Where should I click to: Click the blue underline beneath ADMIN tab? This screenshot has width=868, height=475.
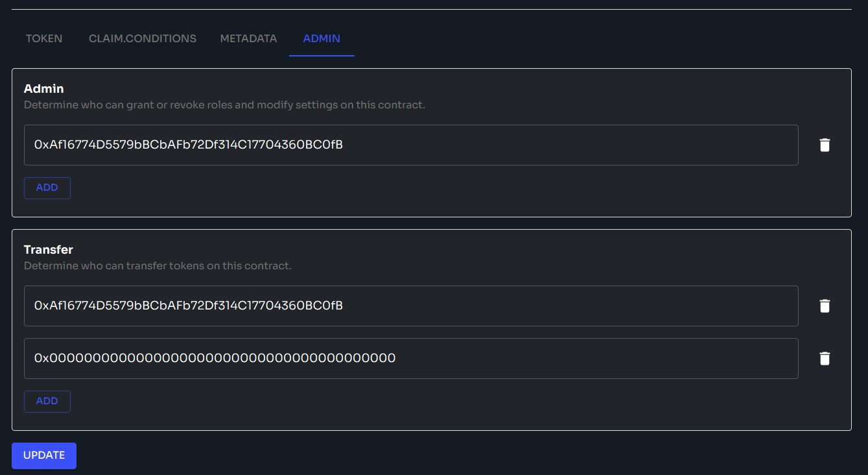(x=322, y=56)
